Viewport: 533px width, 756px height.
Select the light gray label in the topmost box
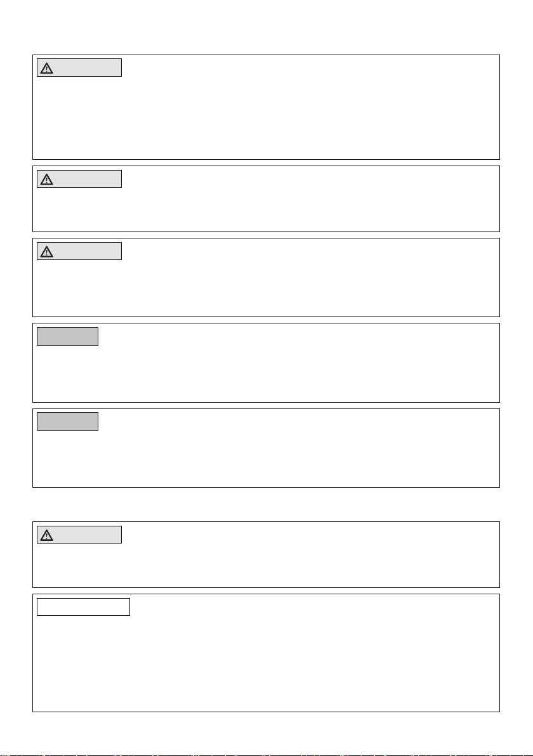point(79,68)
